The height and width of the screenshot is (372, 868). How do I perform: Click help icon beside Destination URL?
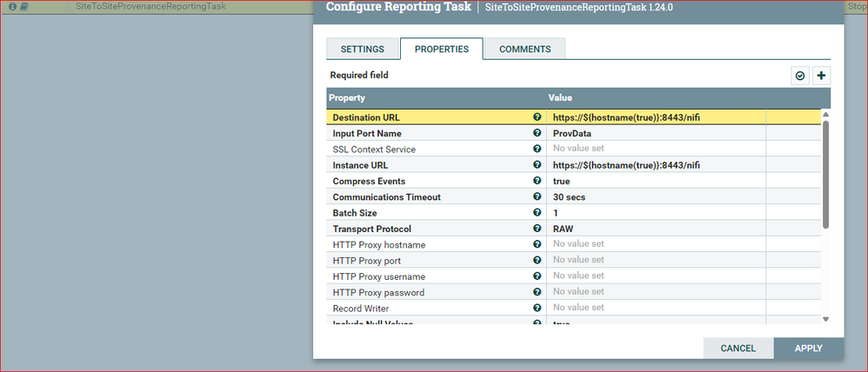click(x=537, y=117)
